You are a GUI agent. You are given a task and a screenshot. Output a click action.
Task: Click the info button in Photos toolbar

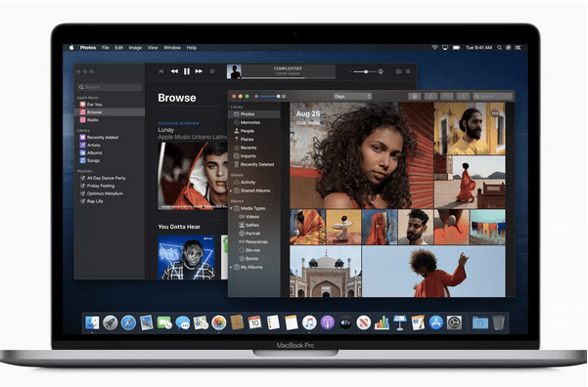point(415,97)
